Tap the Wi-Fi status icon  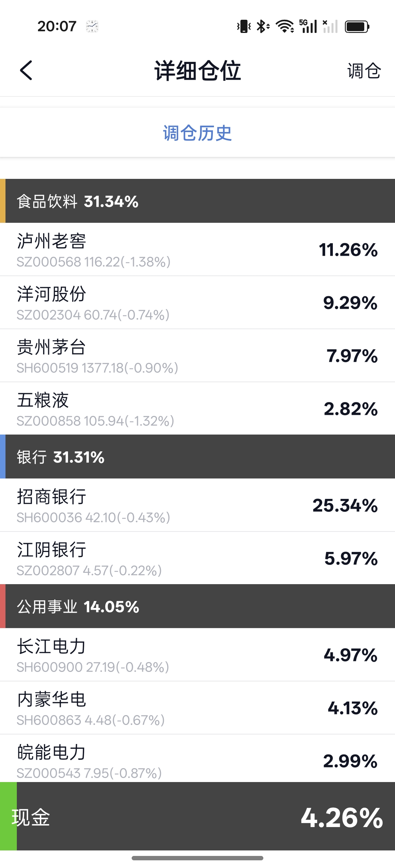(285, 26)
